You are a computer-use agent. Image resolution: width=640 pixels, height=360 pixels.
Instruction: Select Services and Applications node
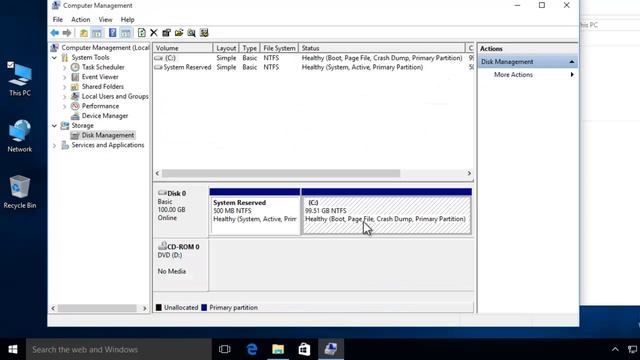(x=108, y=145)
